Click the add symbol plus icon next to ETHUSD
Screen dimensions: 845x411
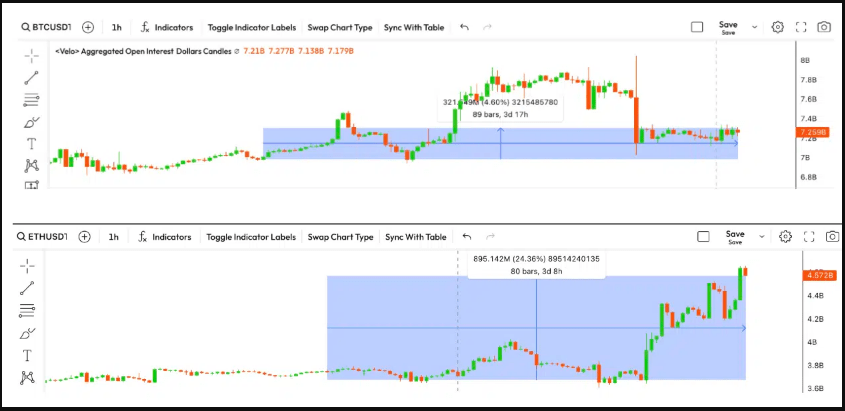pos(84,236)
